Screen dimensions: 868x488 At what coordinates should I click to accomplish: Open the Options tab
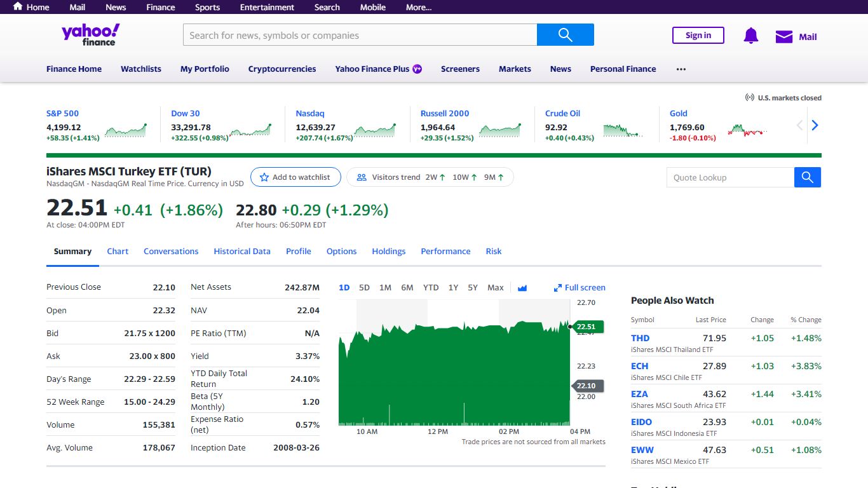[342, 252]
